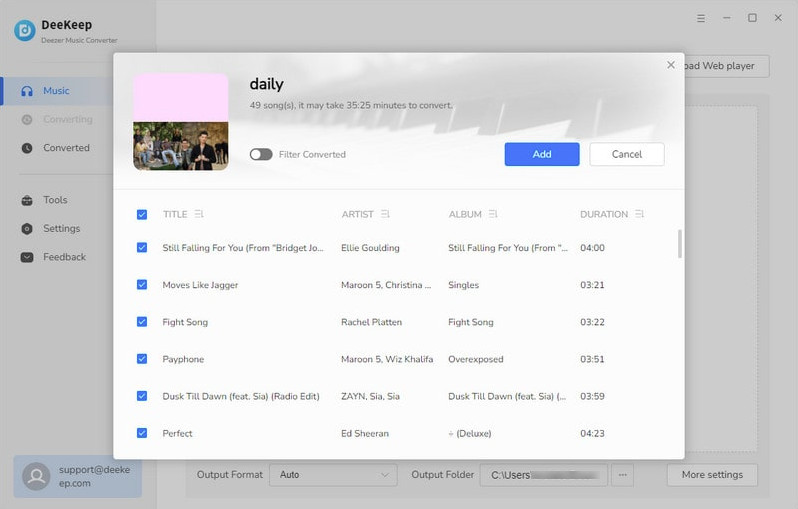Toggle the select-all checkbox in header
798x509 pixels.
[142, 215]
